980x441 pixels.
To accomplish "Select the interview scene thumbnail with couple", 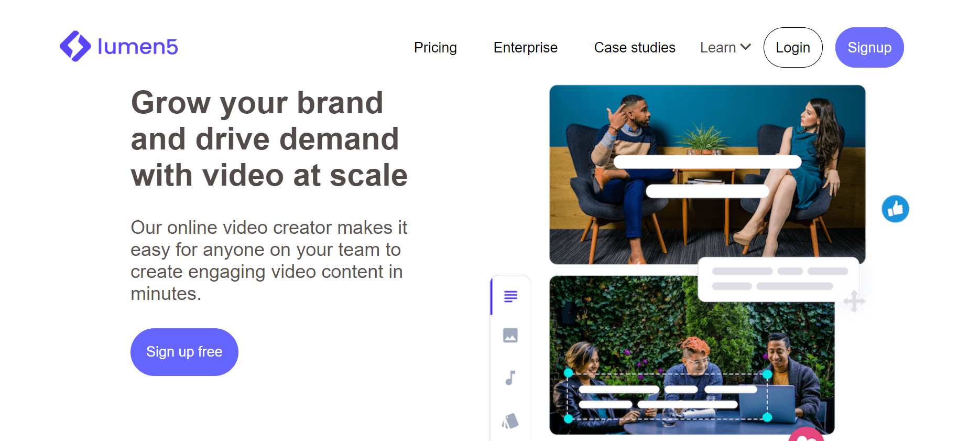I will (707, 175).
